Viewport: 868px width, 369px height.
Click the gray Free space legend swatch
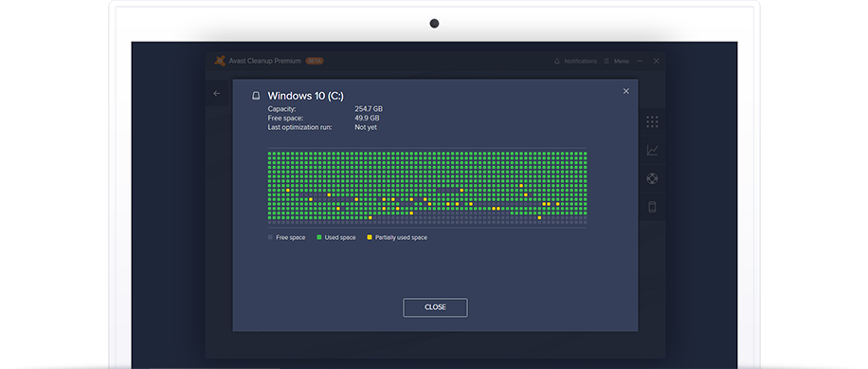[270, 237]
